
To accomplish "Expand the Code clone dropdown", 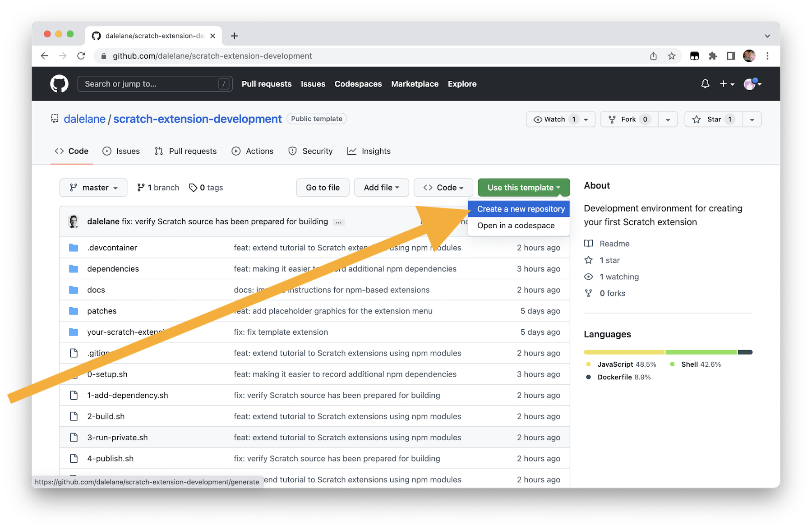I will (x=443, y=188).
